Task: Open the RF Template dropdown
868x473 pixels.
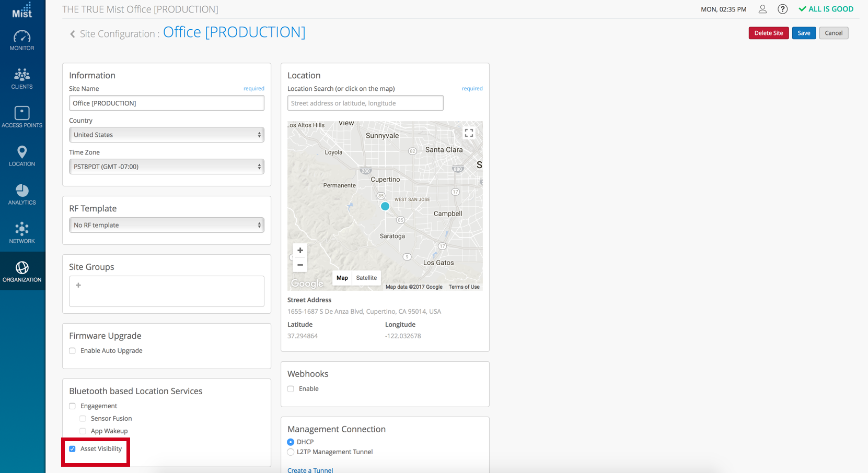Action: tap(166, 225)
